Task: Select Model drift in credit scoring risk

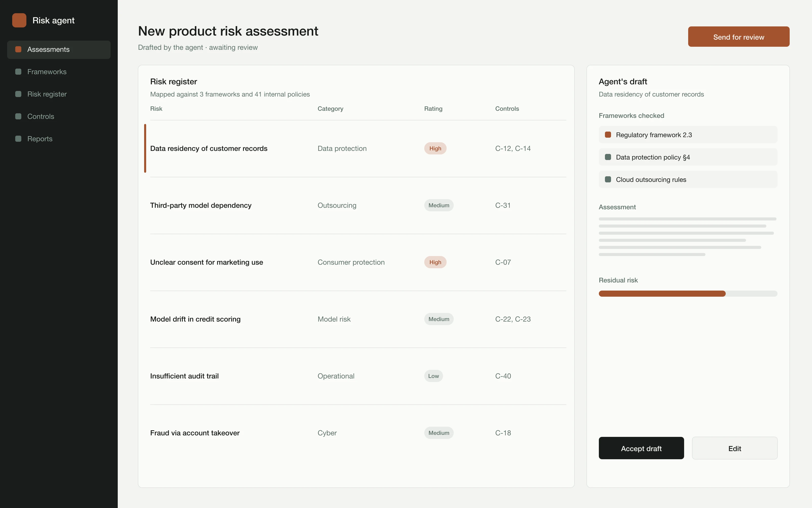Action: point(358,319)
